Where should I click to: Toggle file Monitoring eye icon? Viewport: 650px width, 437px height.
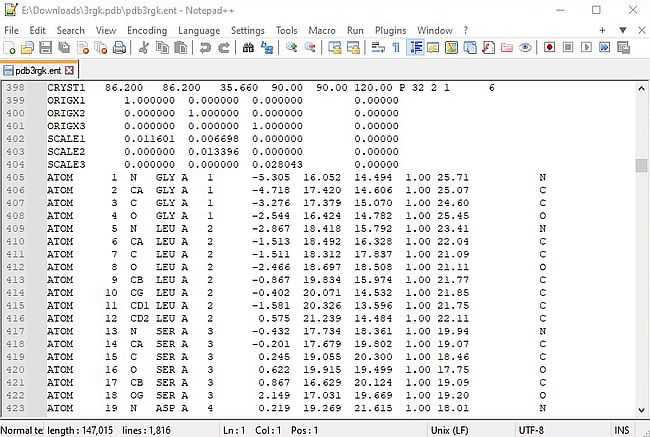[525, 48]
